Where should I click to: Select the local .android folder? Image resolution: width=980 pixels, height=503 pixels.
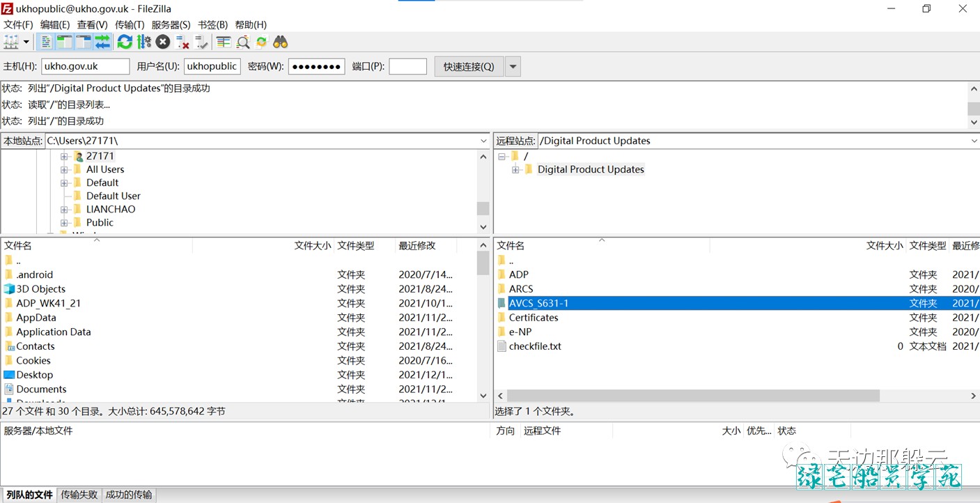(34, 274)
